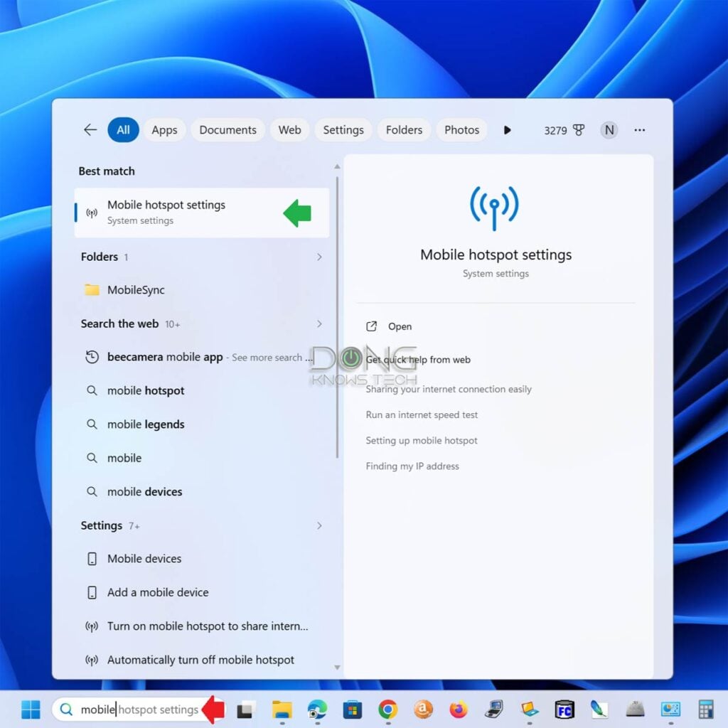Switch to the Documents filter tab
Screen dimensions: 728x728
(x=227, y=130)
